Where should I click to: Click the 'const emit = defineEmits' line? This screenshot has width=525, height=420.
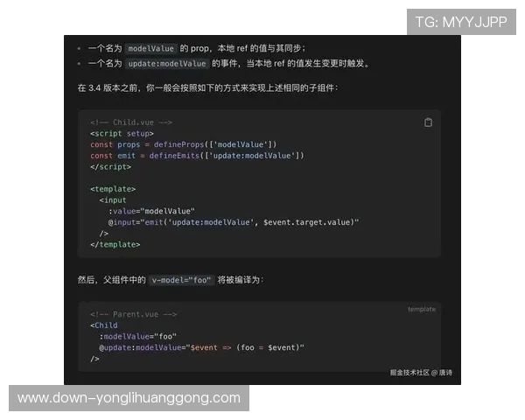[x=197, y=156]
